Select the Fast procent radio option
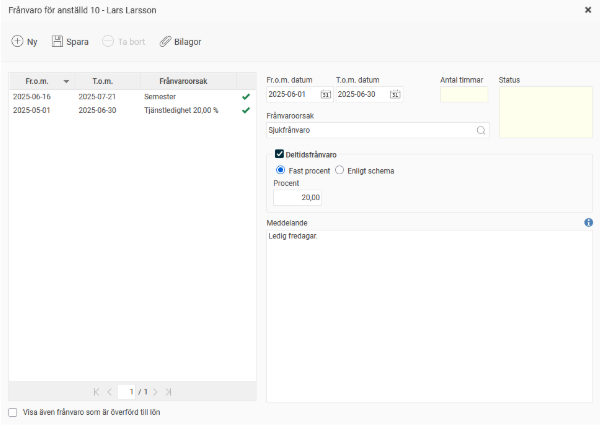The height and width of the screenshot is (427, 600). coord(280,170)
